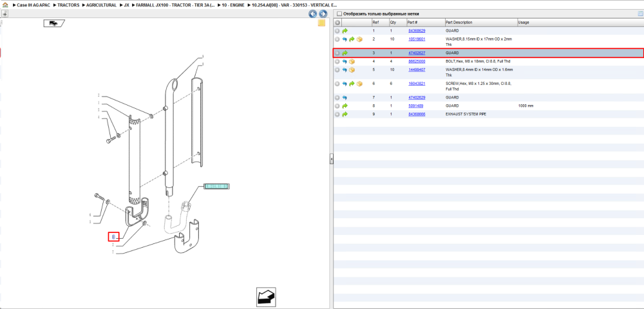Click grey circle icon for part 84368666
644x309 pixels.
pos(337,114)
